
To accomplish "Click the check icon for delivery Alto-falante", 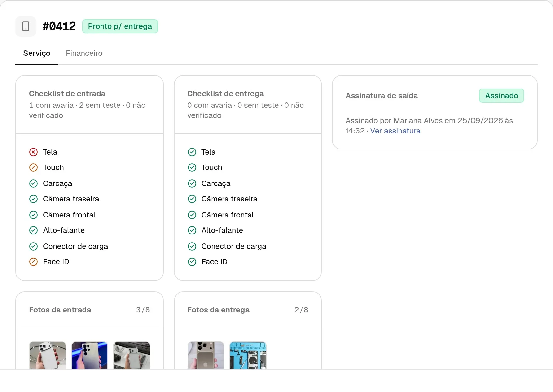I will [x=192, y=230].
